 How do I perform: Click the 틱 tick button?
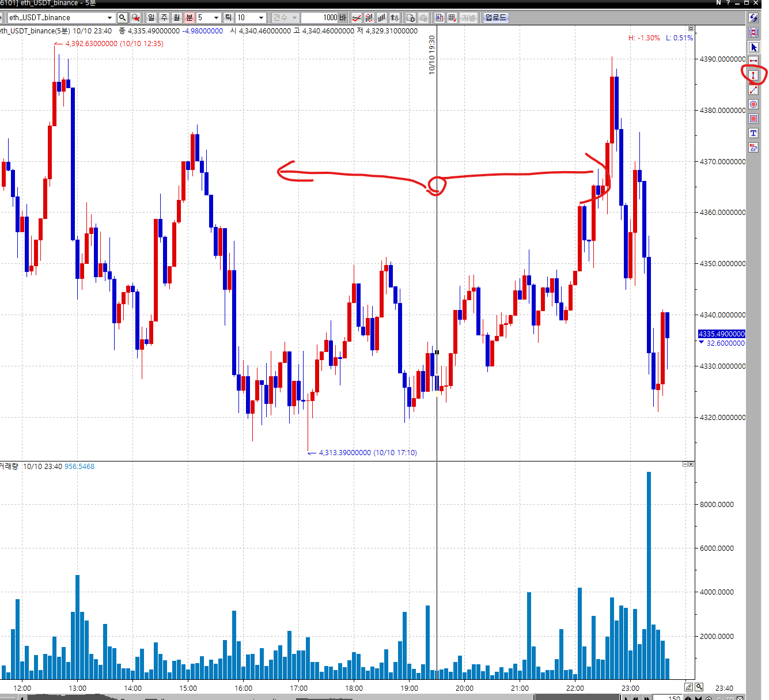pos(229,18)
